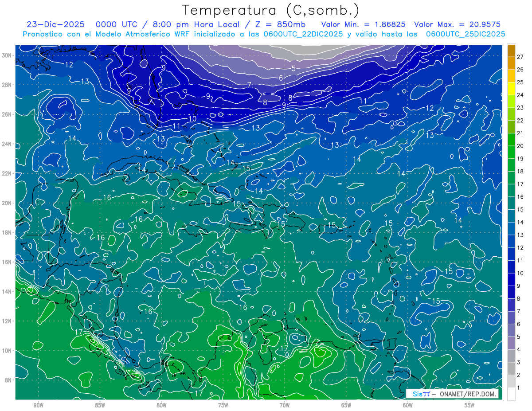Click the "ONAMET/REP.DOM." credit box
The width and height of the screenshot is (532, 411).
tap(452, 394)
